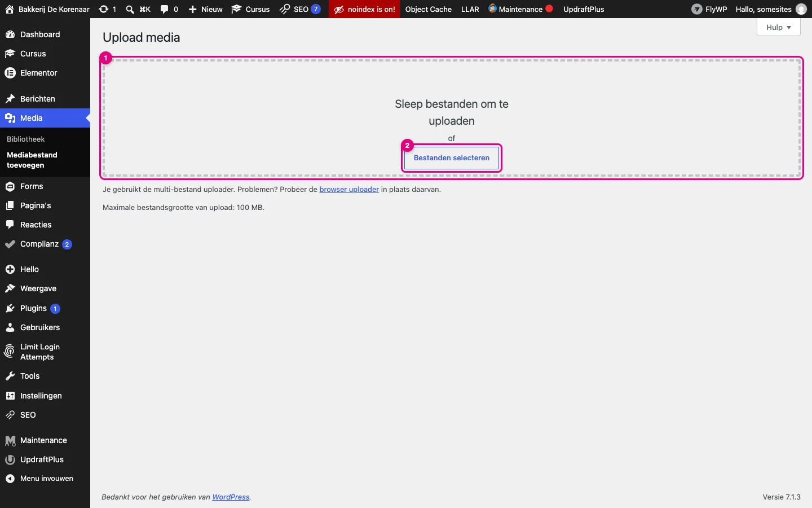Open UpdraftPlus in top admin bar
812x508 pixels.
[584, 9]
